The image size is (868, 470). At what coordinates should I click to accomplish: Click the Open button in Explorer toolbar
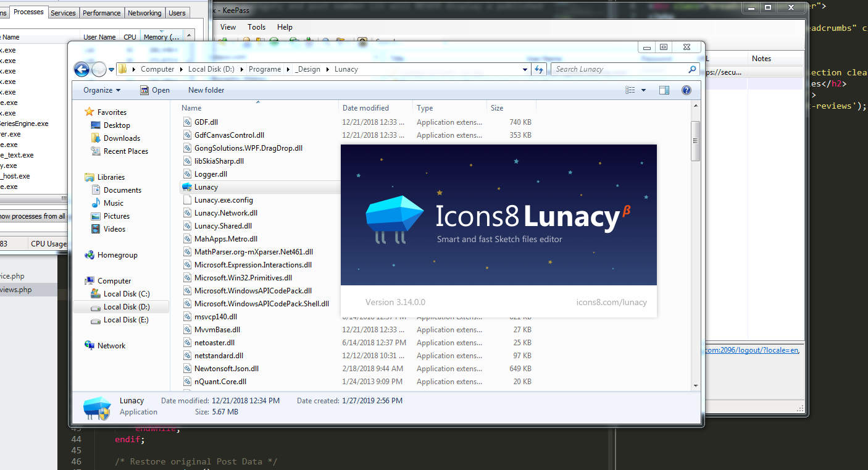(x=155, y=90)
